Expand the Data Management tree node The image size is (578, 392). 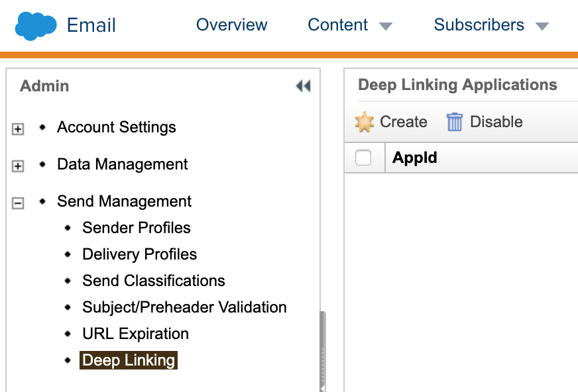[x=18, y=166]
